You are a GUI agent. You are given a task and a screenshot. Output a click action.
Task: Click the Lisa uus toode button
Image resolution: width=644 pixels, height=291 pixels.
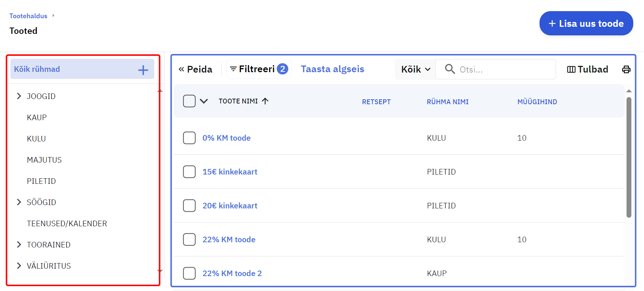pos(586,23)
